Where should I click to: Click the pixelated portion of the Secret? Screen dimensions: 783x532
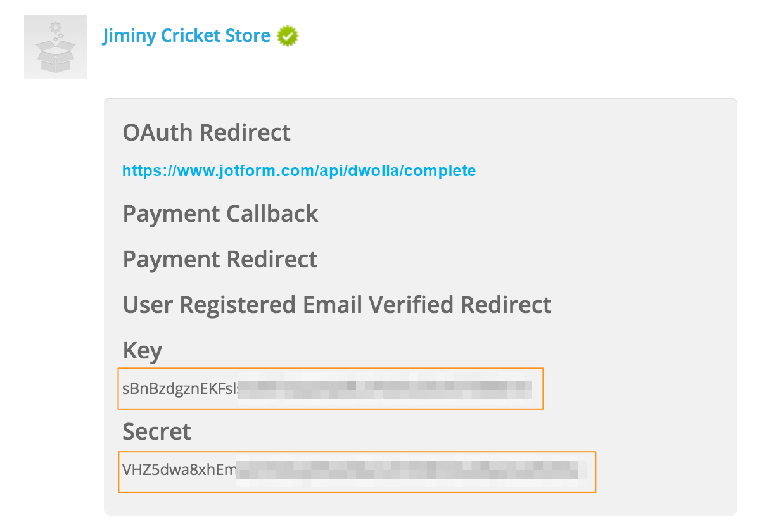click(405, 471)
